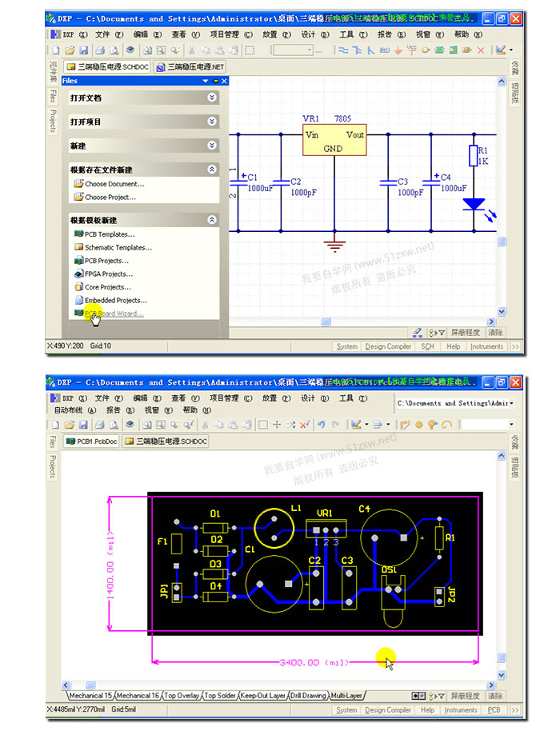The width and height of the screenshot is (560, 735).
Task: Select the Place Part tool
Action: coord(426,50)
